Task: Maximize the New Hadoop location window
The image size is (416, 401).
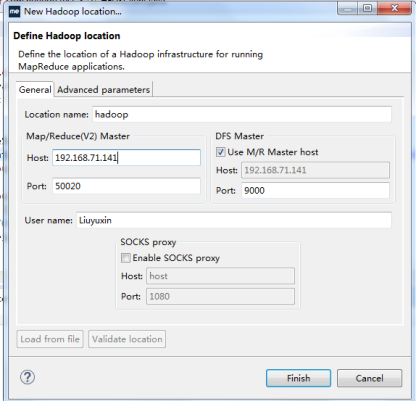Action: click(368, 8)
